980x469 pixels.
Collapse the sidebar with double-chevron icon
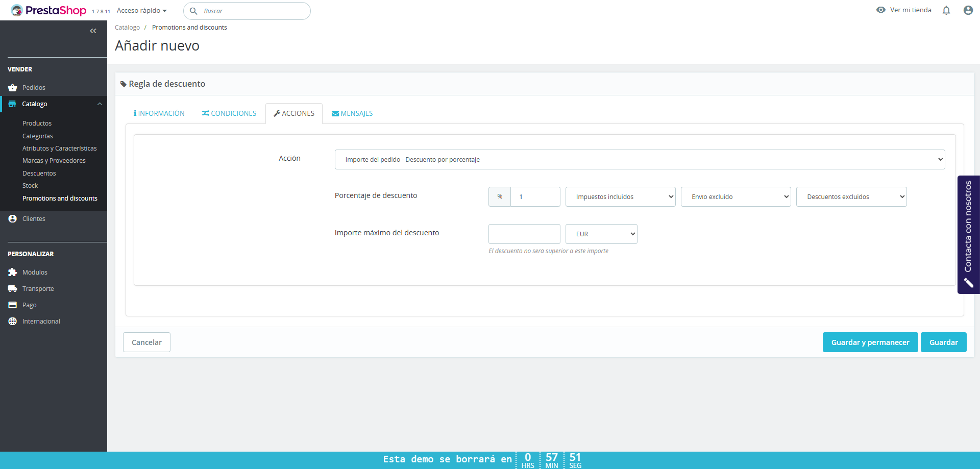coord(93,31)
